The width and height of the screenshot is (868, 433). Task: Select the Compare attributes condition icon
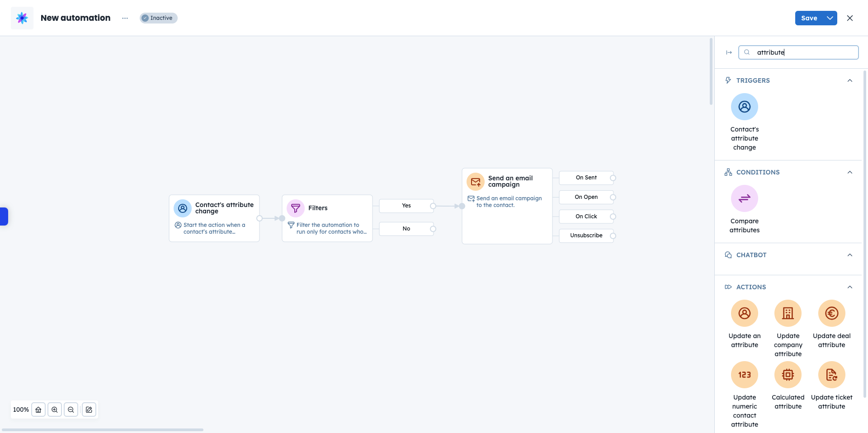click(x=744, y=199)
